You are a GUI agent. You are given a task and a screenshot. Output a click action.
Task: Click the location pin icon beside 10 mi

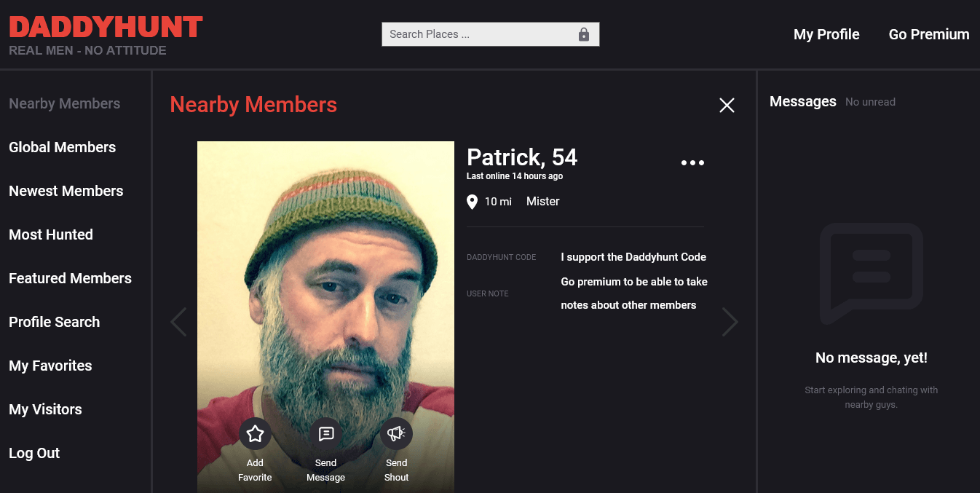(472, 202)
